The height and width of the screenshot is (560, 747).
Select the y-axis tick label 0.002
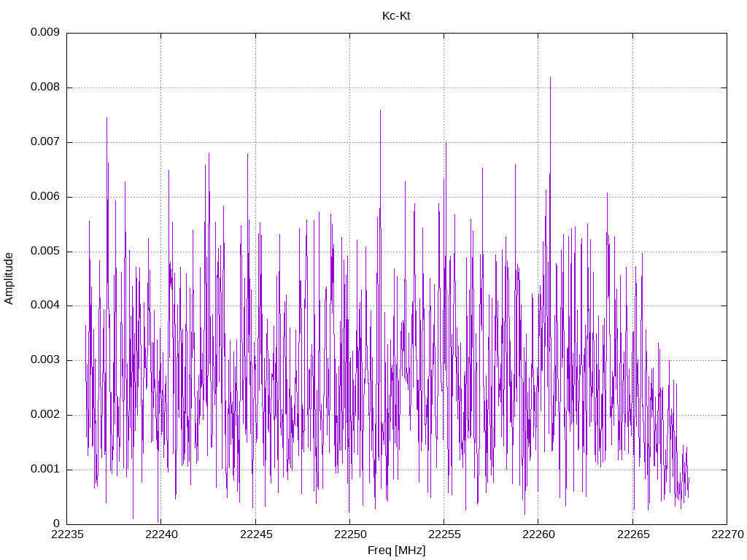coord(45,415)
